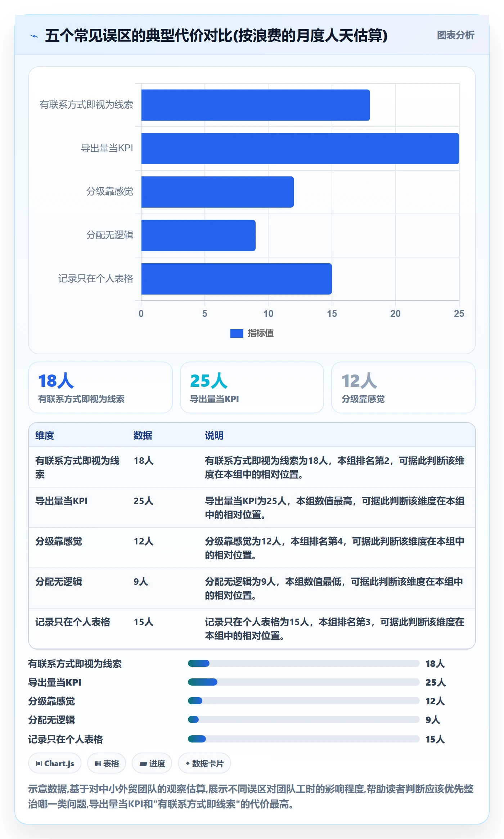The width and height of the screenshot is (504, 839).
Task: Click the 导出量当KPI chart bar
Action: pos(300,148)
